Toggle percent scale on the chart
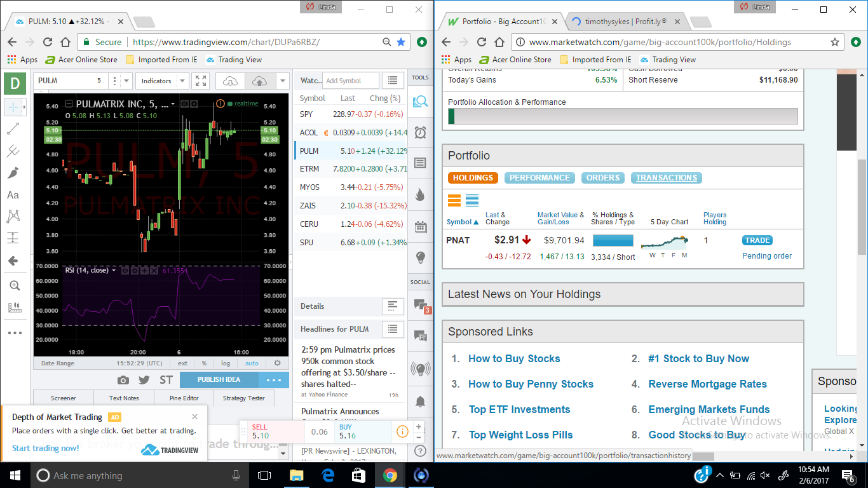The image size is (868, 488). [x=204, y=363]
